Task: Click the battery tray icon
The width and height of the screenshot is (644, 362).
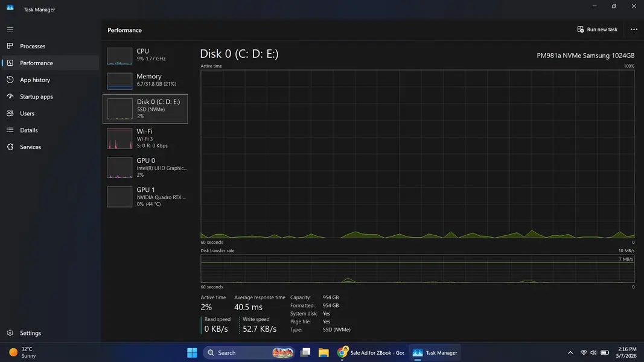Action: (605, 352)
